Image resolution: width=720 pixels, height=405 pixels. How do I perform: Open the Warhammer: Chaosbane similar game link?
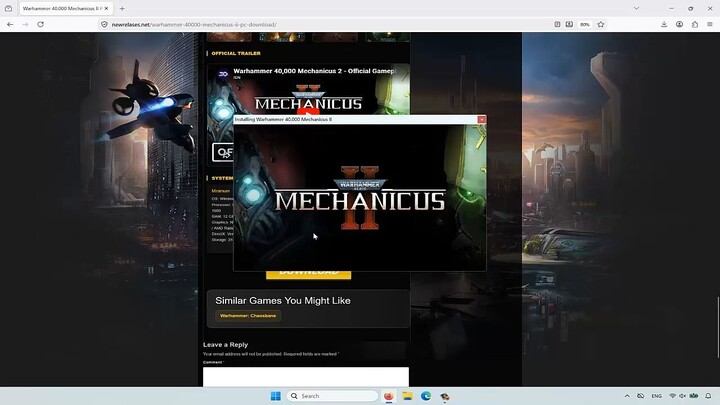coord(248,315)
